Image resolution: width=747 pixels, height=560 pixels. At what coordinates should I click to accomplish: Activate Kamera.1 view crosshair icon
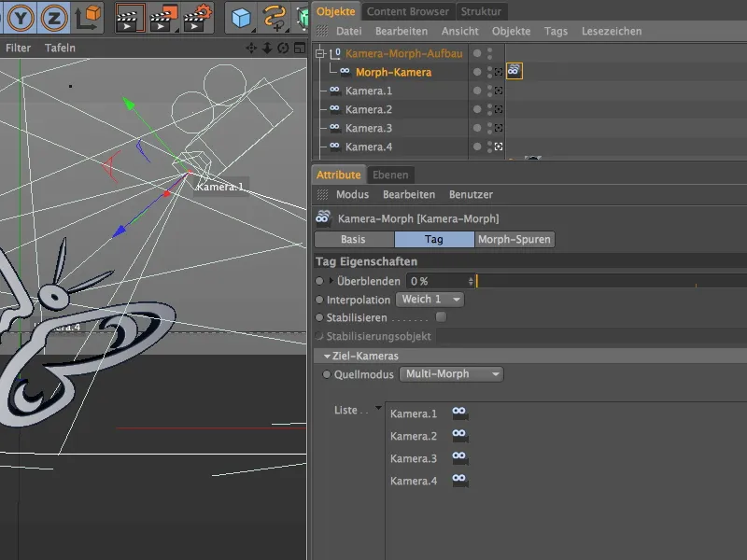pyautogui.click(x=499, y=91)
